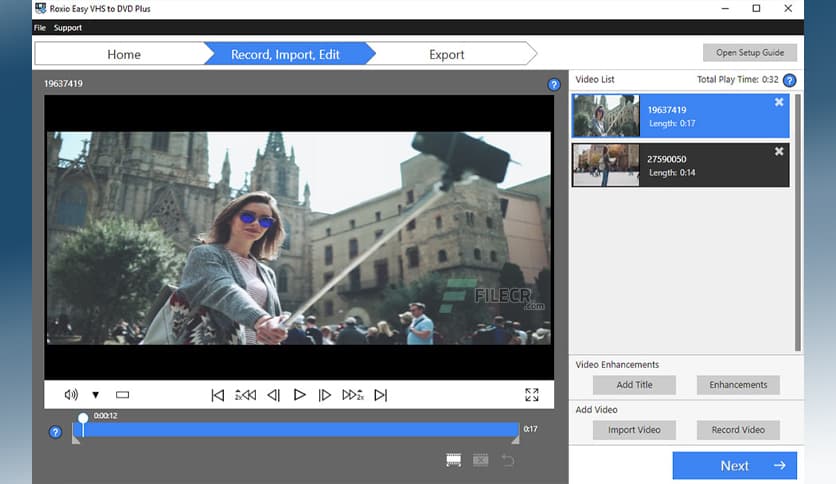The height and width of the screenshot is (484, 836).
Task: Click the Roxio app icon in title bar
Action: pyautogui.click(x=41, y=8)
